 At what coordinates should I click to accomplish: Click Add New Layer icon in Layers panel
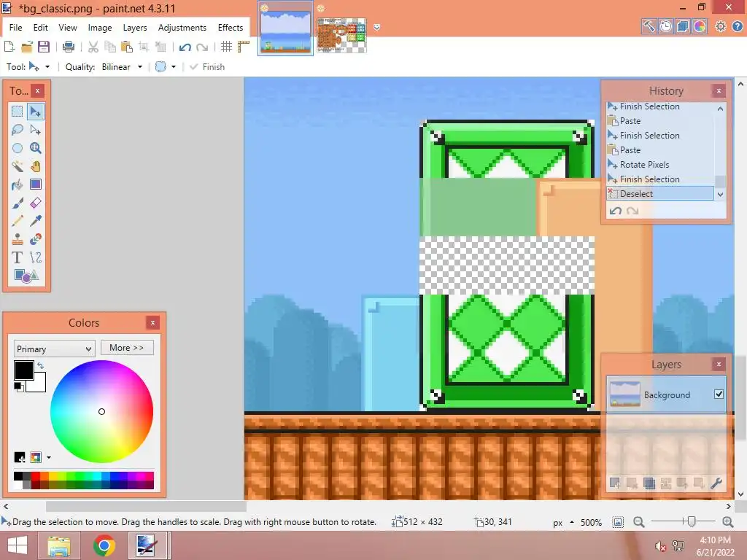click(615, 483)
